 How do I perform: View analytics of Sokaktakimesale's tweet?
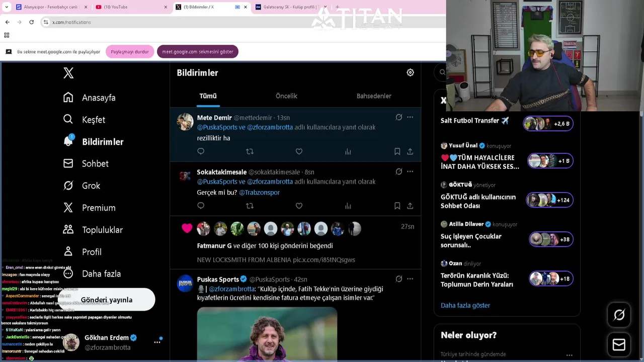tap(348, 206)
